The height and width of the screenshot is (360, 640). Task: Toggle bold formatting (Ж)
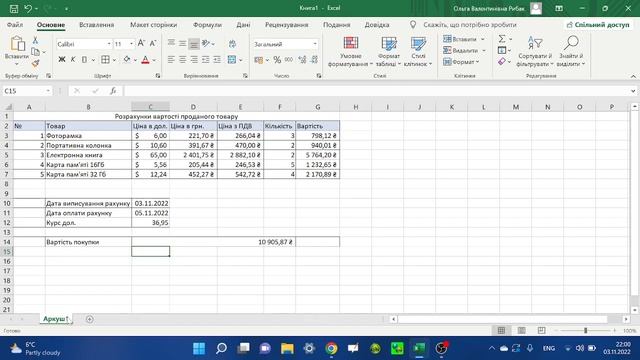click(x=62, y=60)
